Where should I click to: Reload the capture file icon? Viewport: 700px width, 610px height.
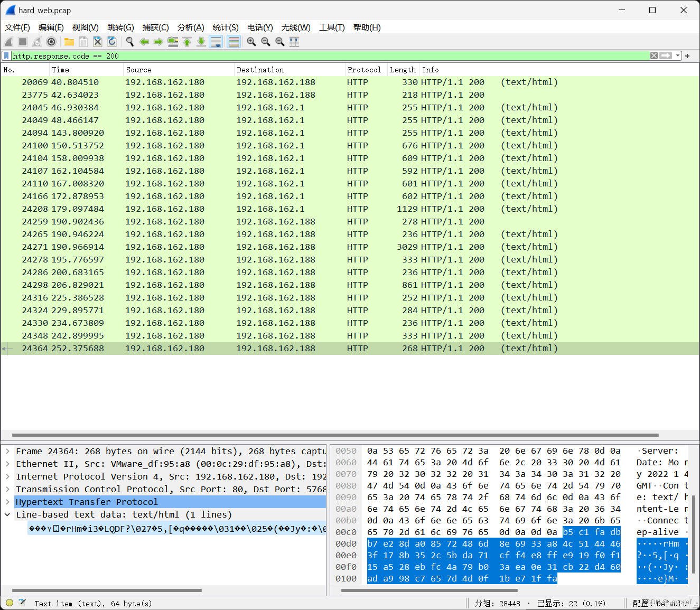point(112,42)
